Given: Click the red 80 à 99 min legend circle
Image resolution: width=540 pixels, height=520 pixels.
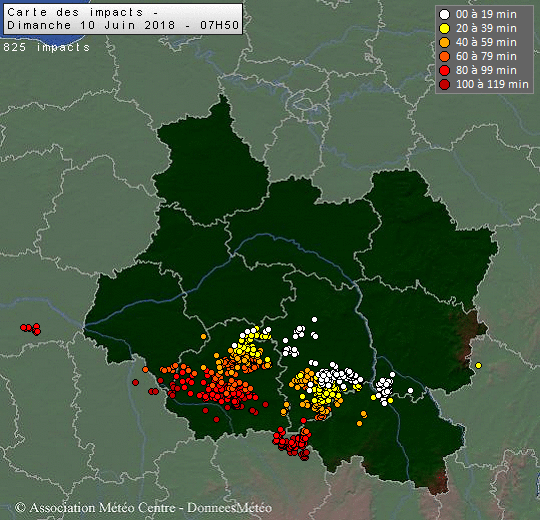Looking at the screenshot, I should point(445,70).
